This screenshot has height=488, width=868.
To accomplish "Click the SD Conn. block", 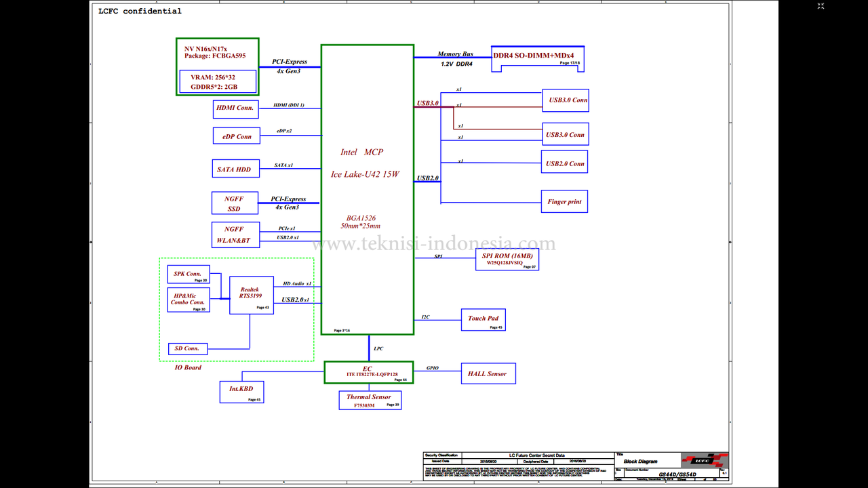I will pyautogui.click(x=188, y=349).
